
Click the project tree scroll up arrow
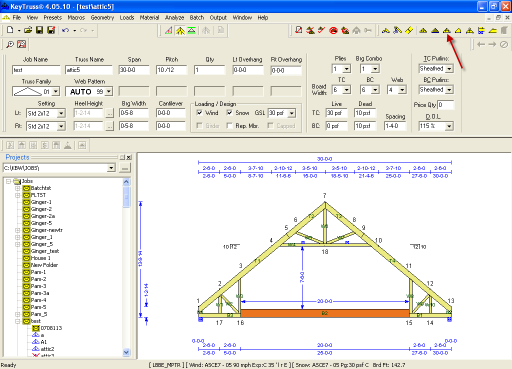click(x=126, y=182)
